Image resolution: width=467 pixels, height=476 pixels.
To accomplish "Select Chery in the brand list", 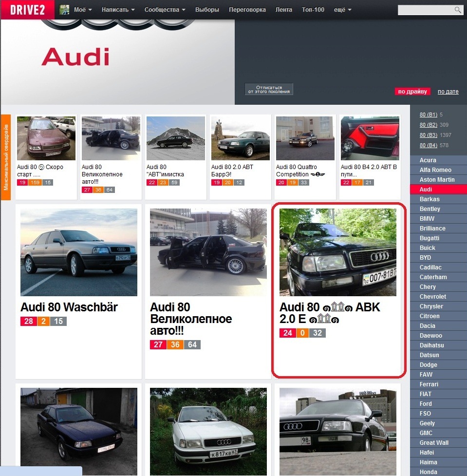I will tap(438, 287).
